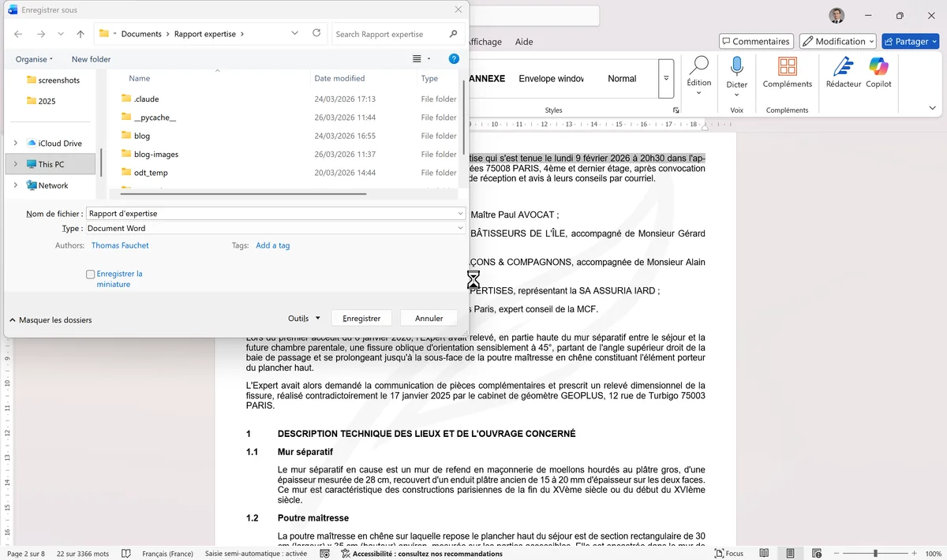Select the blog-images folder

click(155, 154)
